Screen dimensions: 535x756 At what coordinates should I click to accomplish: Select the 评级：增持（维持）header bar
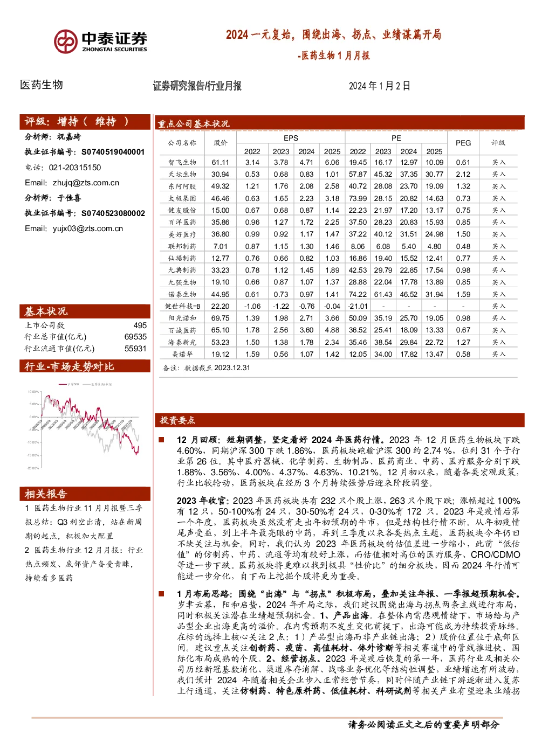85,121
